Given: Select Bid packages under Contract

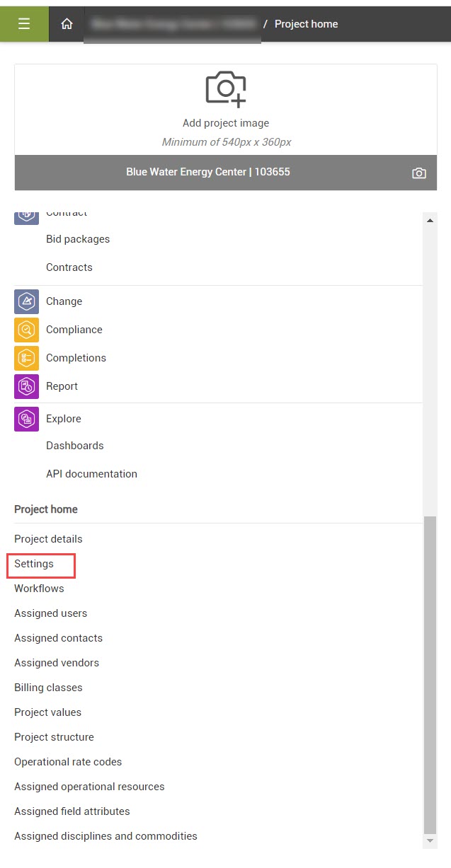Looking at the screenshot, I should coord(78,239).
